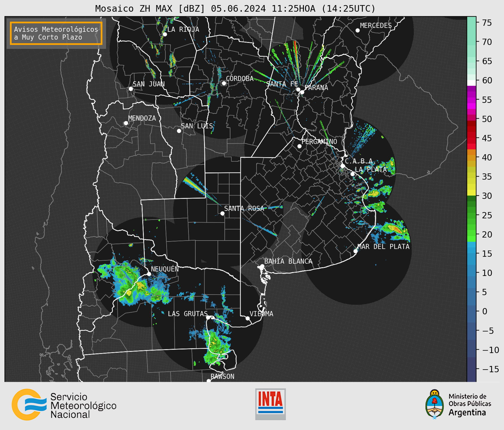
Task: Click the PARANÁ city dot
Action: (x=302, y=92)
